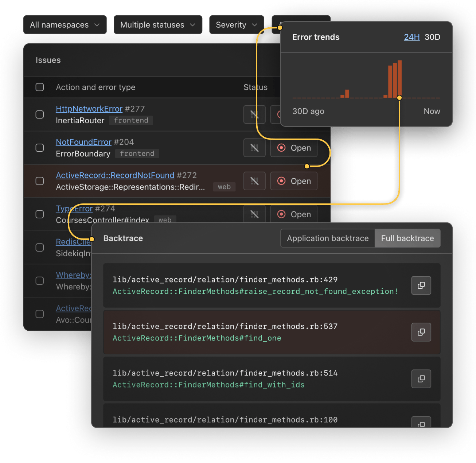Screen dimensions: 476x463
Task: Open the Multiple statuses filter dropdown
Action: (x=158, y=25)
